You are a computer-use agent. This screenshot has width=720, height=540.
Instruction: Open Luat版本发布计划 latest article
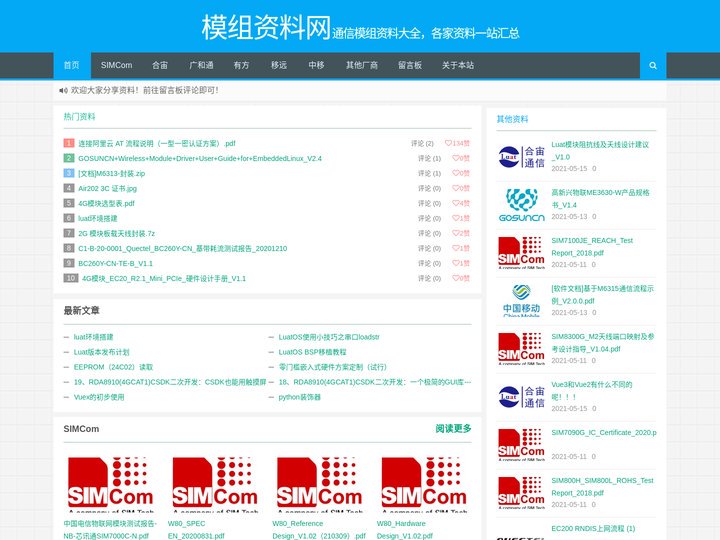click(101, 352)
